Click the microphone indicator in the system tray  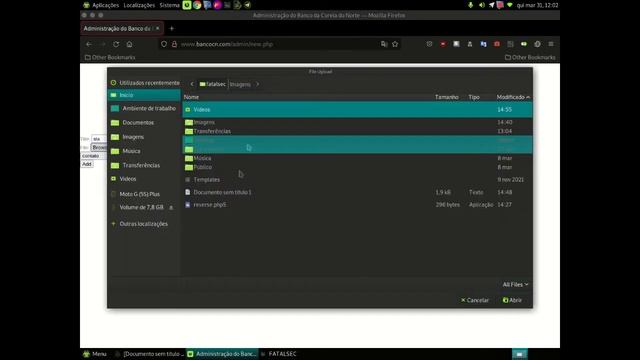pyautogui.click(x=471, y=5)
